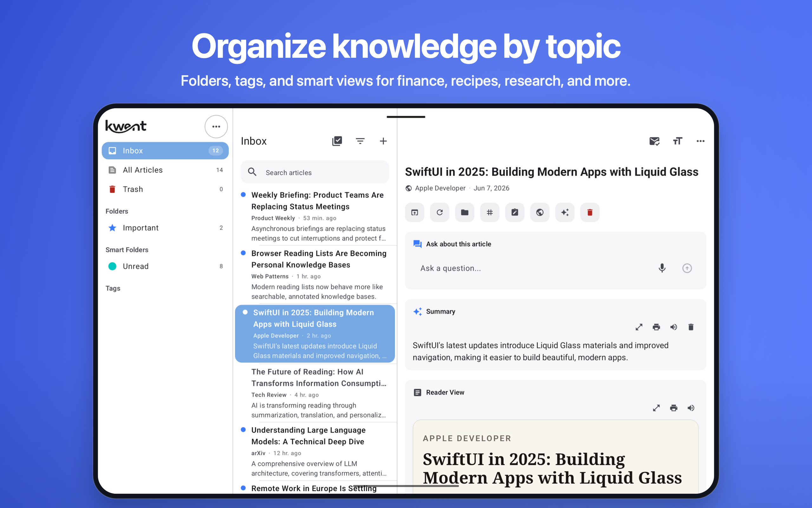The width and height of the screenshot is (812, 508).
Task: Tap the microphone in the question box
Action: pyautogui.click(x=662, y=268)
